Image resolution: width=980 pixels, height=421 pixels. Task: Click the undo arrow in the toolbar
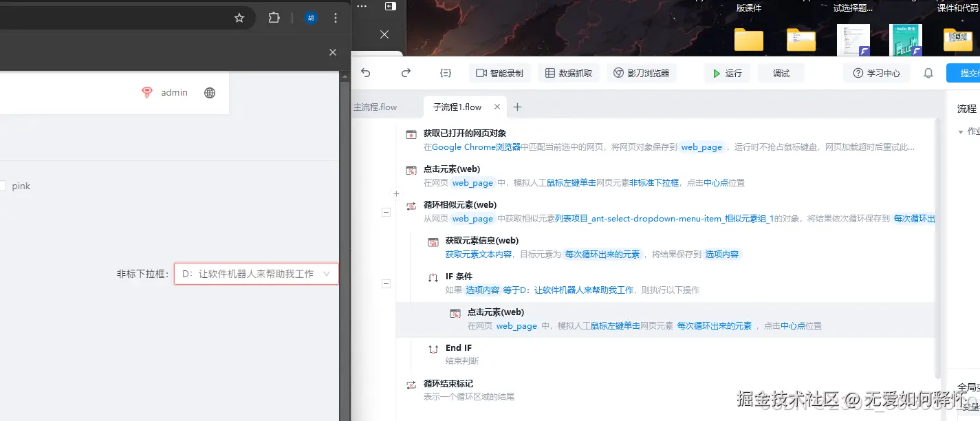pos(364,72)
